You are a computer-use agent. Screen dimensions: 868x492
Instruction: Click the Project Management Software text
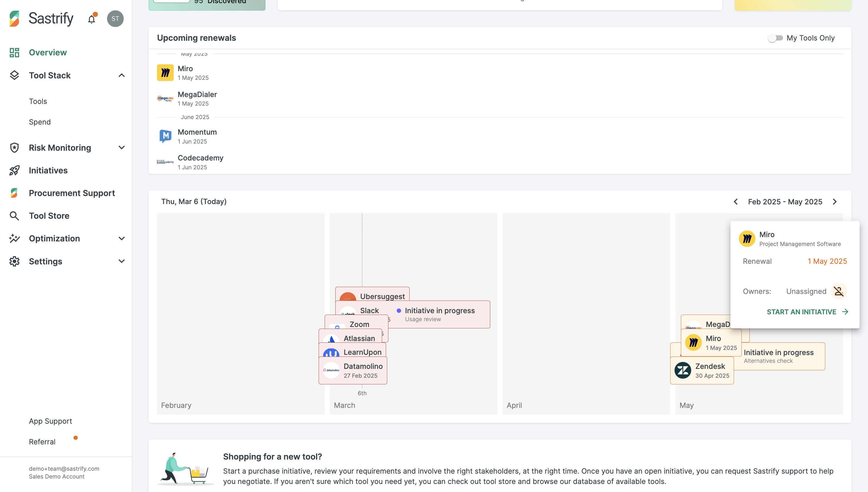click(x=800, y=244)
